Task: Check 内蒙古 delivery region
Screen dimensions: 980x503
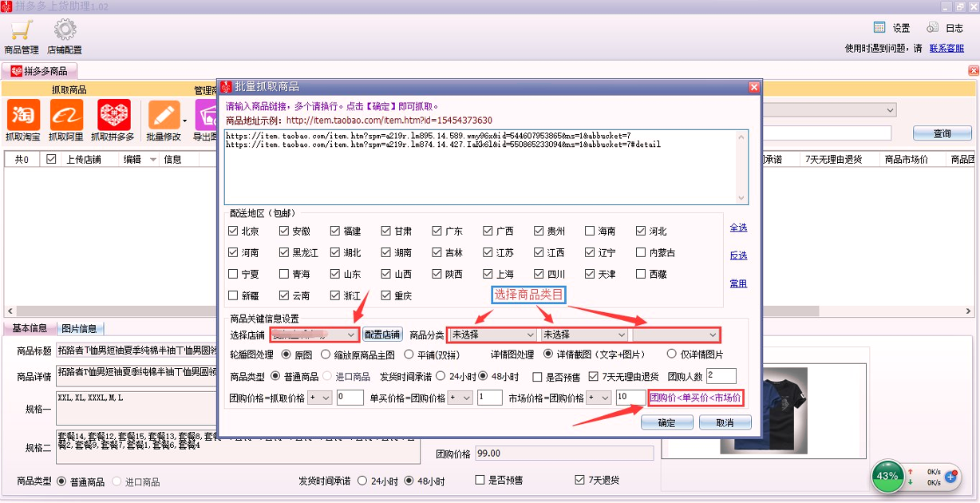Action: click(x=641, y=253)
